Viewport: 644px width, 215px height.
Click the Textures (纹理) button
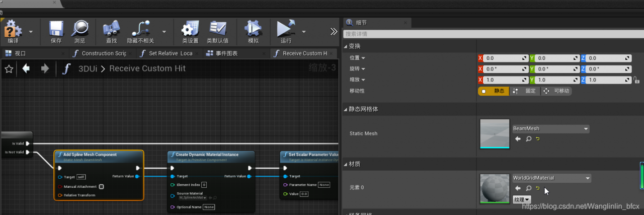coord(522,200)
